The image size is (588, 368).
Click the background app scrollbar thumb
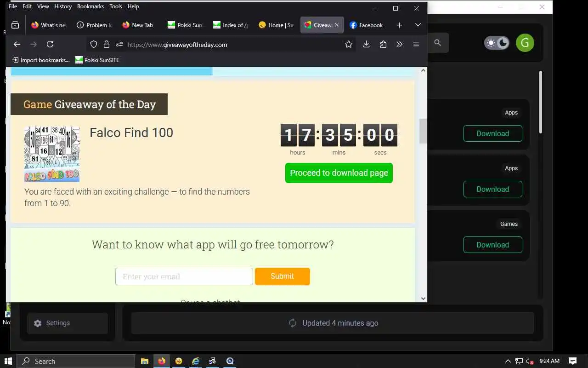(540, 102)
